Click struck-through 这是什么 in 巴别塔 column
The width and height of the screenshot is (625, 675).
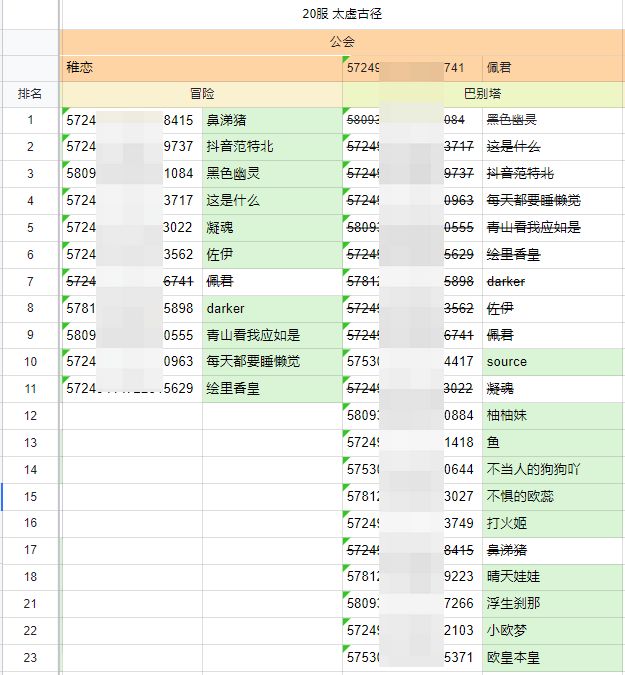click(554, 147)
